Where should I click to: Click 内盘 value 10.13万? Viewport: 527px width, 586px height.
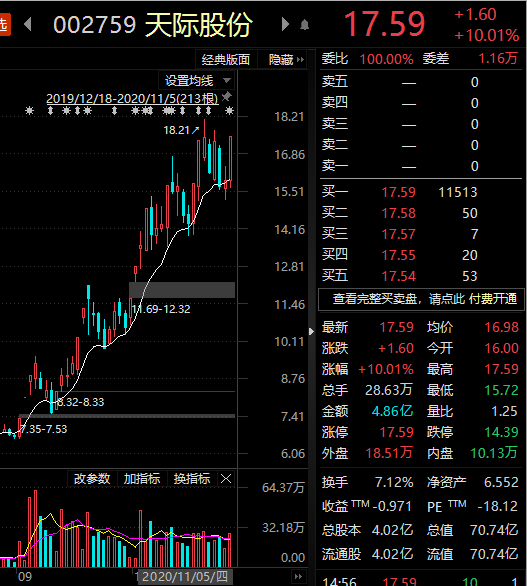pyautogui.click(x=494, y=453)
